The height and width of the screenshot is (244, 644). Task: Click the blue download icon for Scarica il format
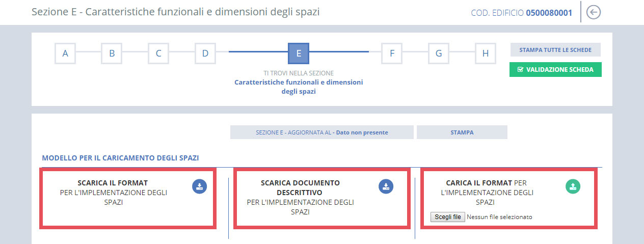(x=199, y=186)
